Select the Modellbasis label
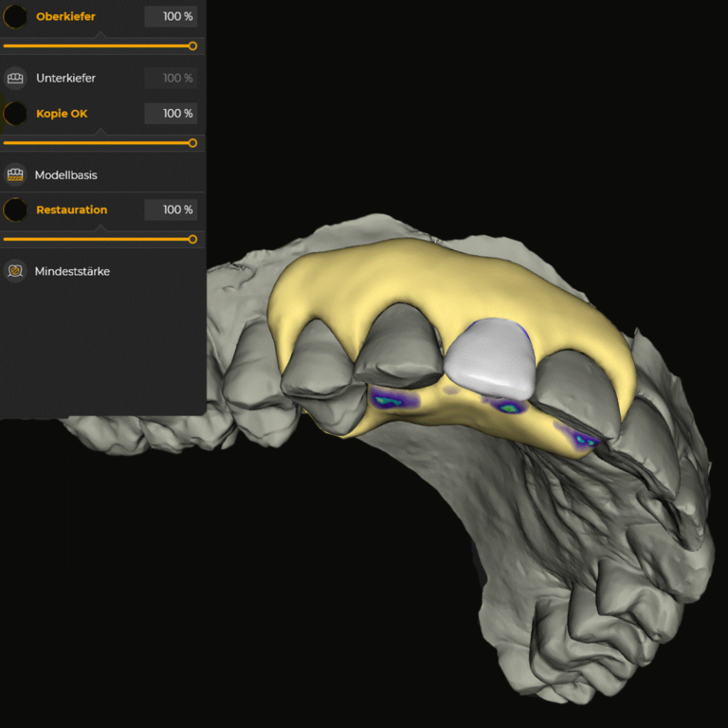The image size is (728, 728). coord(66,175)
